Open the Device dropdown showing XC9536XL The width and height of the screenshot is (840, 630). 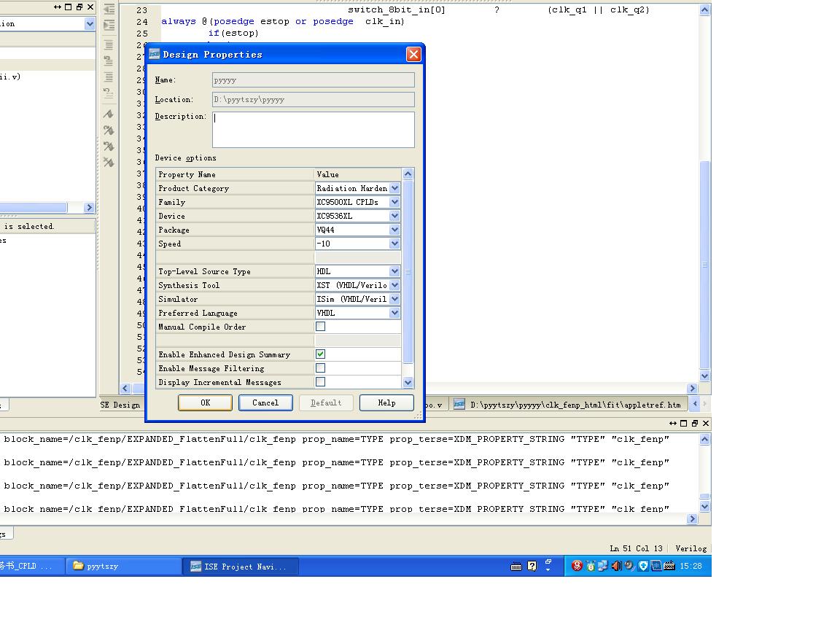(x=394, y=216)
